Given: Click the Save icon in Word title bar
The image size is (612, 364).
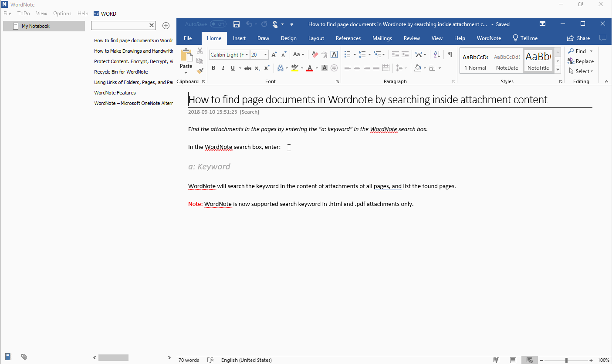Looking at the screenshot, I should click(x=237, y=24).
